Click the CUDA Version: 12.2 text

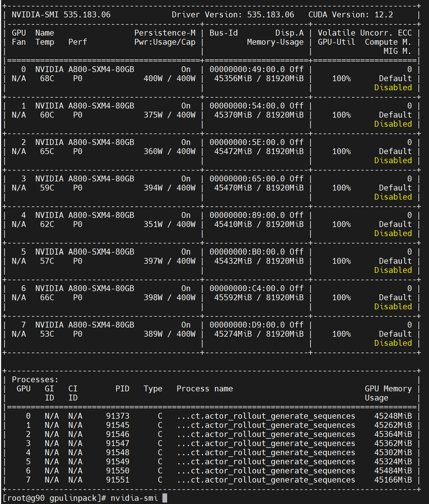coord(350,15)
